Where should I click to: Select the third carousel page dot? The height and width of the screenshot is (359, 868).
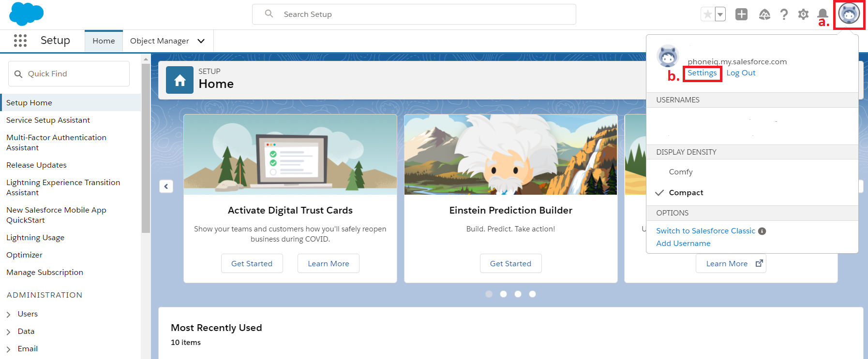pyautogui.click(x=518, y=294)
